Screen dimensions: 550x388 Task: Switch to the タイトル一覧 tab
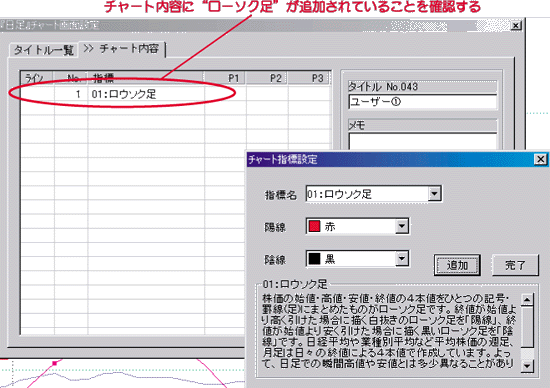[x=43, y=50]
